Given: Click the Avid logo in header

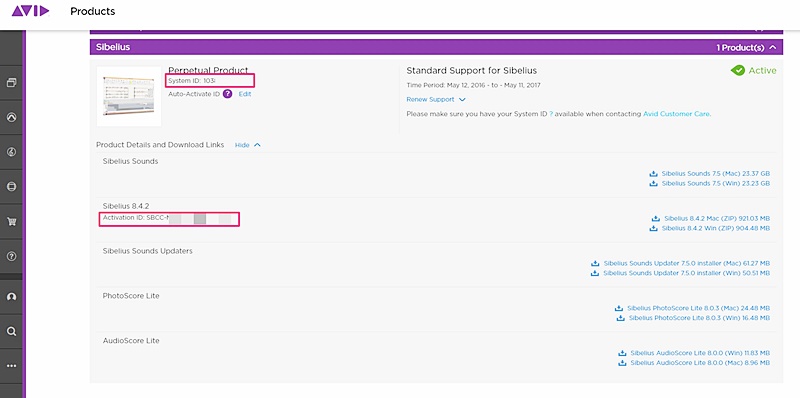Looking at the screenshot, I should point(31,11).
